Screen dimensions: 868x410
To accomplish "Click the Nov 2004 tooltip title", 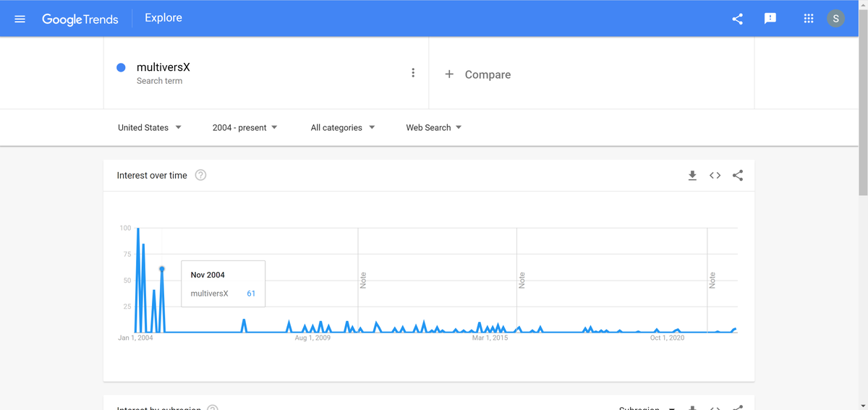I will tap(208, 275).
